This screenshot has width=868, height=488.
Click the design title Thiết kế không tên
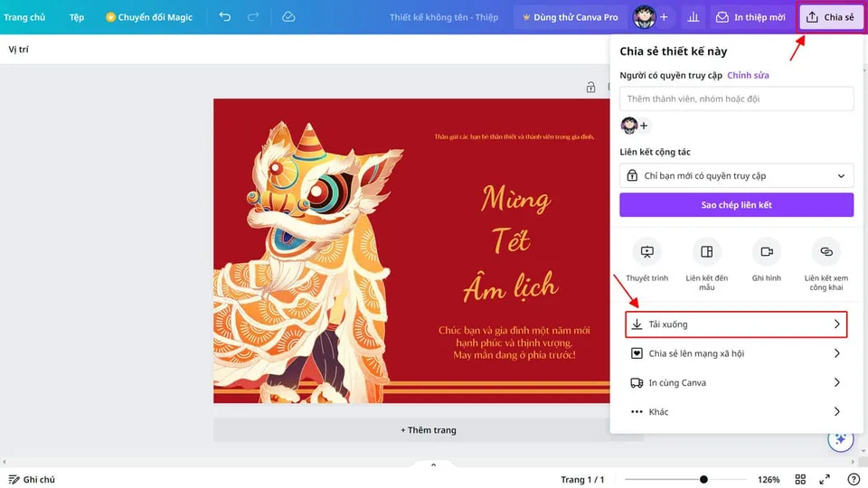443,17
